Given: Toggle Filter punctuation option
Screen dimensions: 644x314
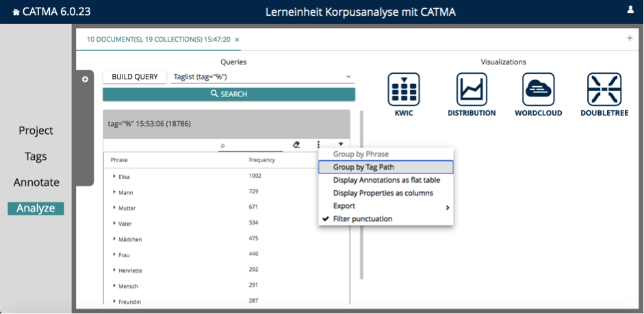Looking at the screenshot, I should click(x=363, y=219).
